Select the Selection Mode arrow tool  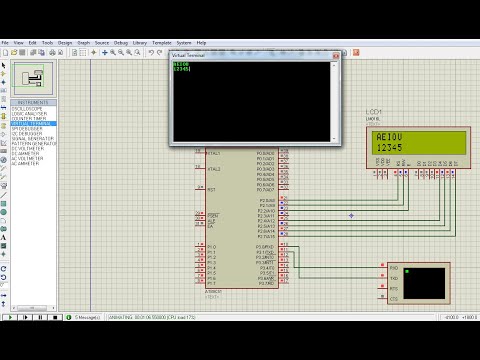point(4,65)
